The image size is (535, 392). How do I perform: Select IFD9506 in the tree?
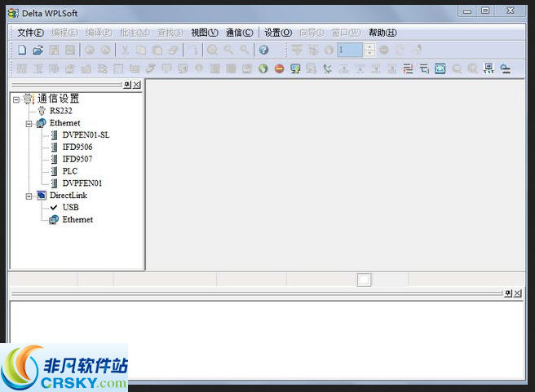pyautogui.click(x=77, y=147)
